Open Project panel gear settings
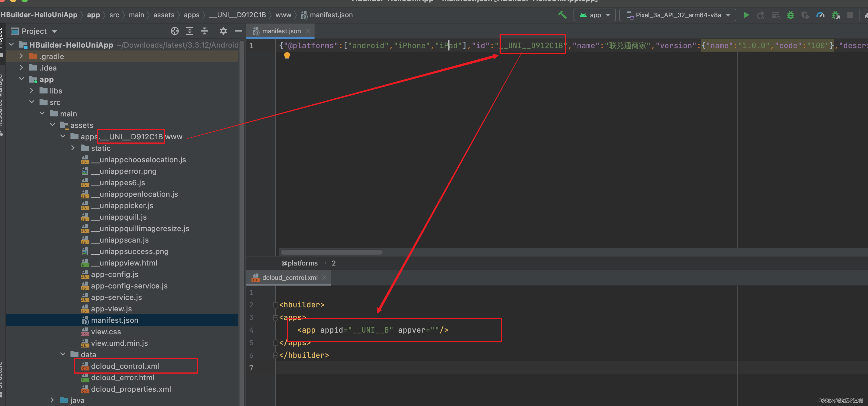 (x=223, y=31)
